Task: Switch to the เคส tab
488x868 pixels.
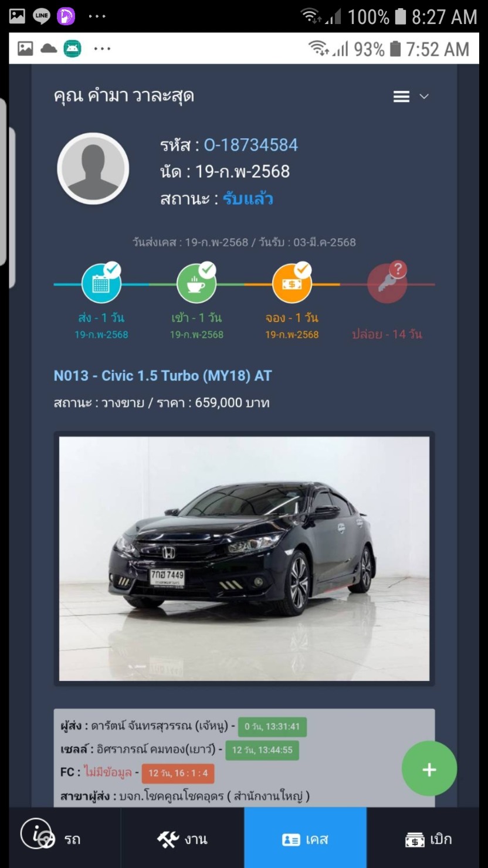Action: (x=306, y=838)
